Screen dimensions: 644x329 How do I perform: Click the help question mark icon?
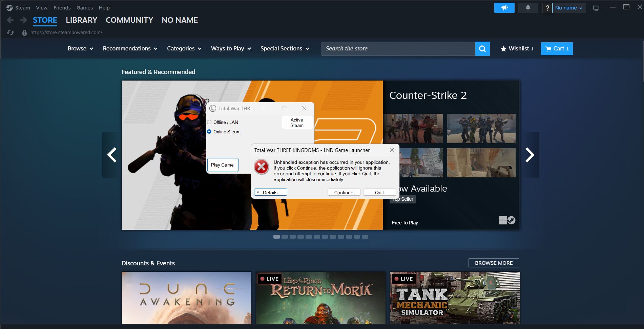pyautogui.click(x=547, y=7)
